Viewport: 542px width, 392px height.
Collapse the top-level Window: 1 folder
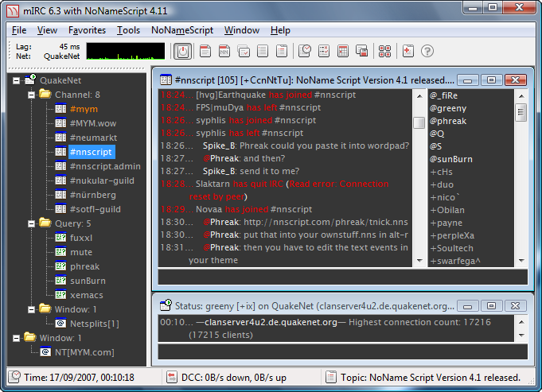[x=16, y=338]
